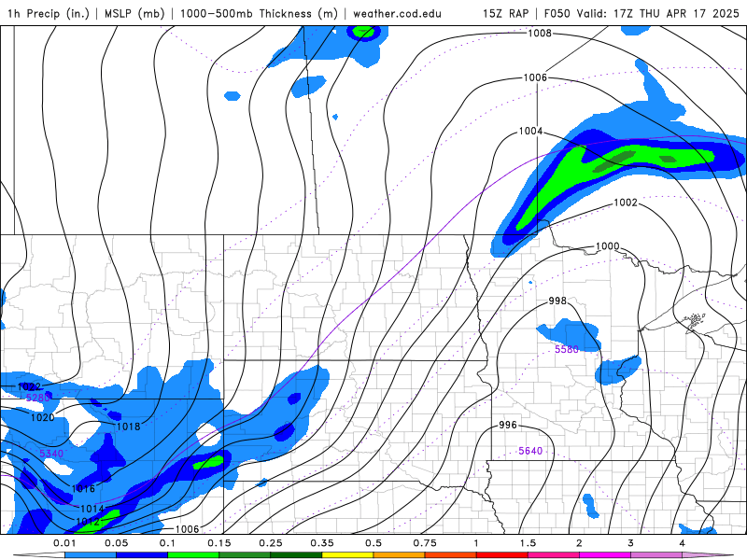Screen dimensions: 747x560
Task: Click the 1012 isobar label
Action: (x=88, y=522)
